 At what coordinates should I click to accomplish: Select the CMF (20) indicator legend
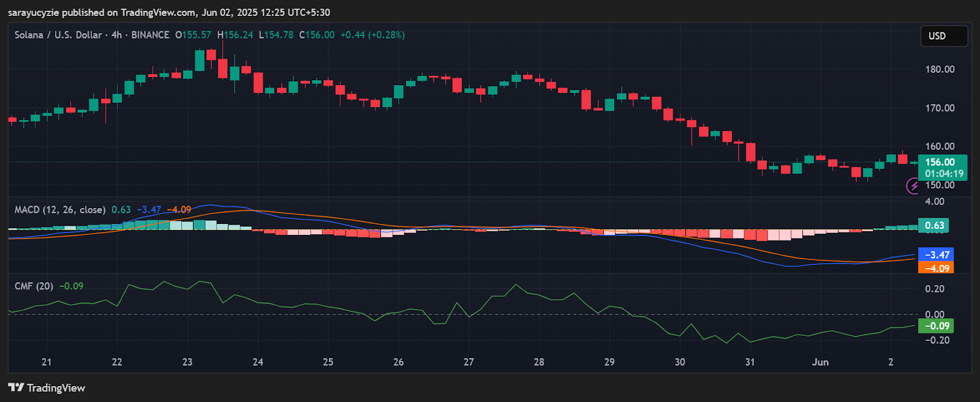[34, 286]
